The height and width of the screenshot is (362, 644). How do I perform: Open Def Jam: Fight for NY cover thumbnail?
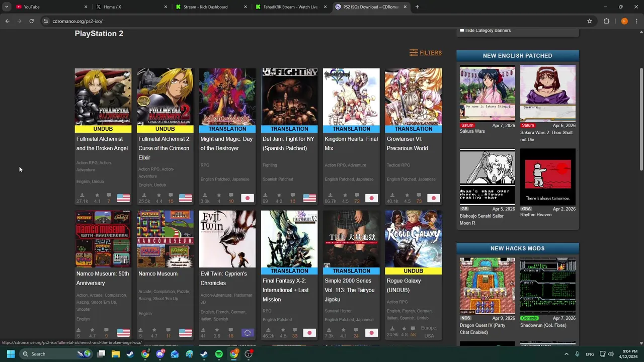(289, 97)
